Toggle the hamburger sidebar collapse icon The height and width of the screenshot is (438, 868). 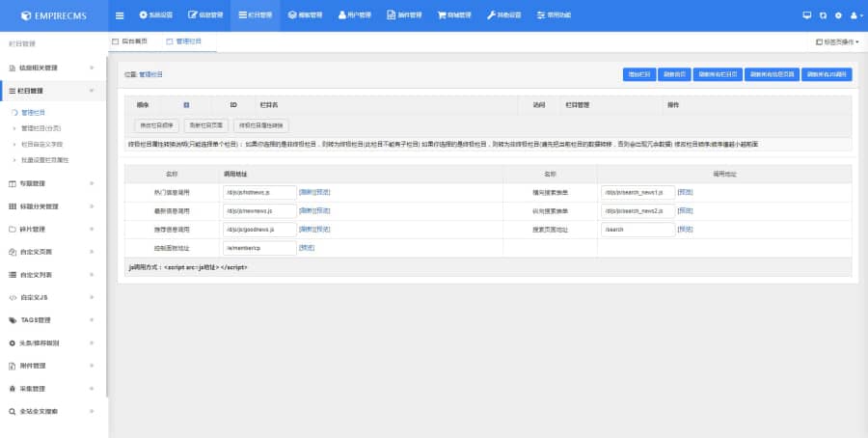pos(120,15)
